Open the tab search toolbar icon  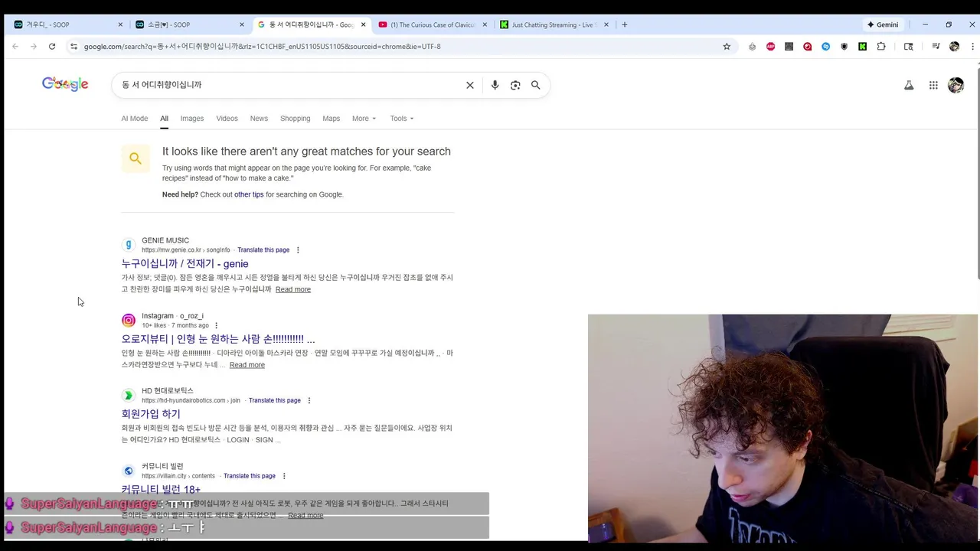click(908, 46)
